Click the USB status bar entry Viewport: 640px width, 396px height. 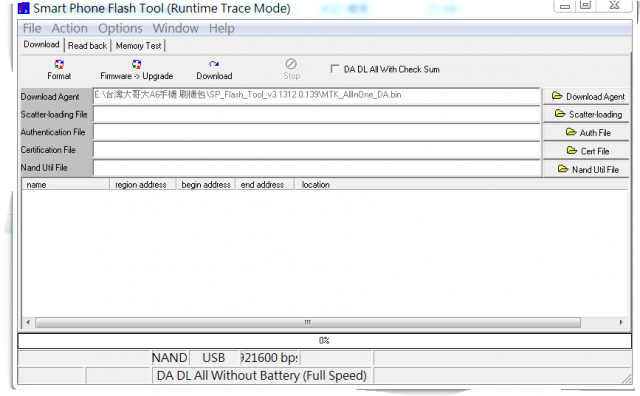click(213, 358)
